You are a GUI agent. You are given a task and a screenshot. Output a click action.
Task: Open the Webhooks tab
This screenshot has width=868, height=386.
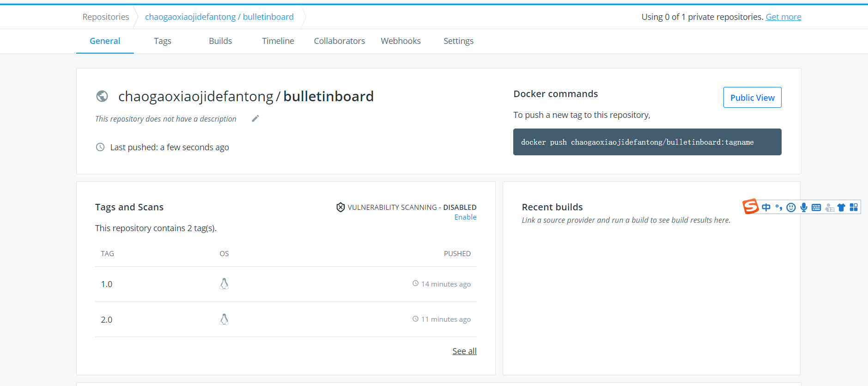click(x=401, y=41)
